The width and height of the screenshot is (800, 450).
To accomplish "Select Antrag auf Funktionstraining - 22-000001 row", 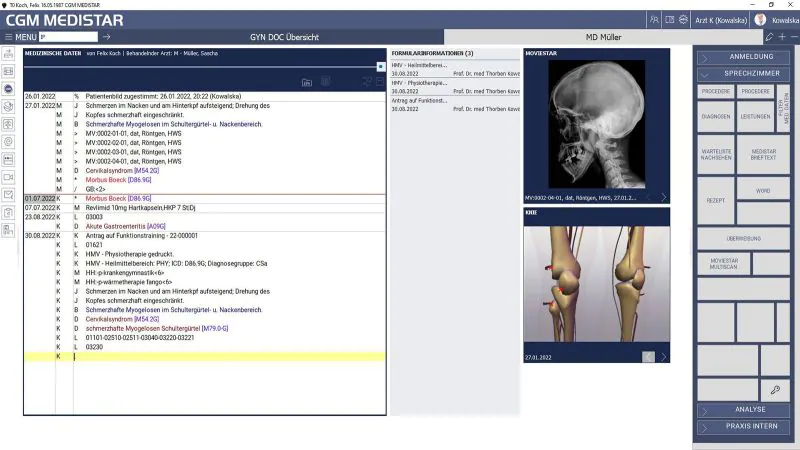I will pyautogui.click(x=205, y=236).
